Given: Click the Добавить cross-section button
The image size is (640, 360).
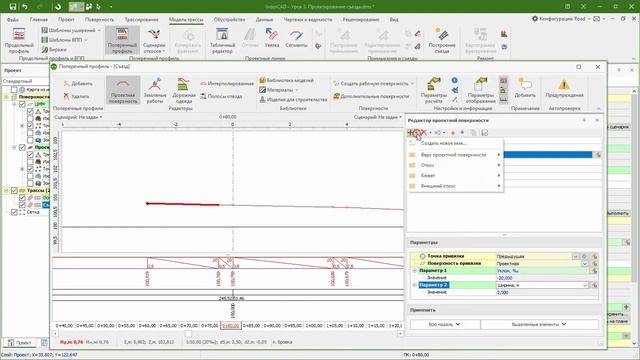Looking at the screenshot, I should click(78, 83).
